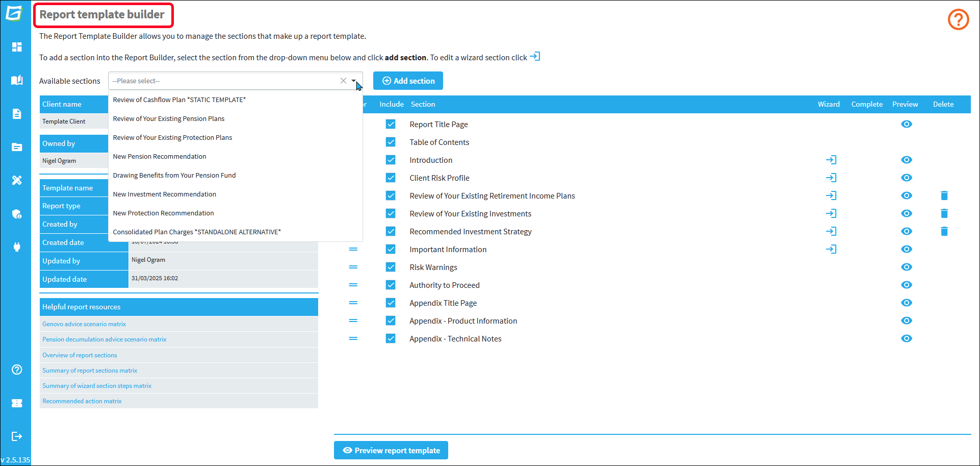
Task: Open the plug integrations icon in sidebar
Action: coord(17,247)
